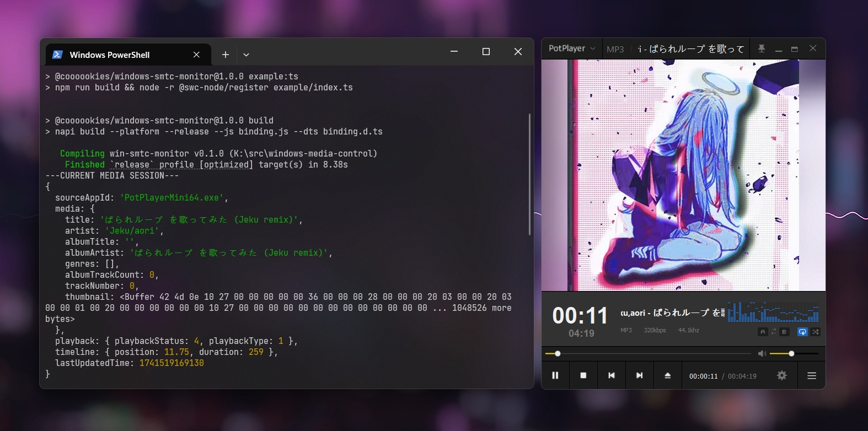Click the lastUpdatedTime value 1741519169130
The width and height of the screenshot is (868, 431).
pos(172,363)
